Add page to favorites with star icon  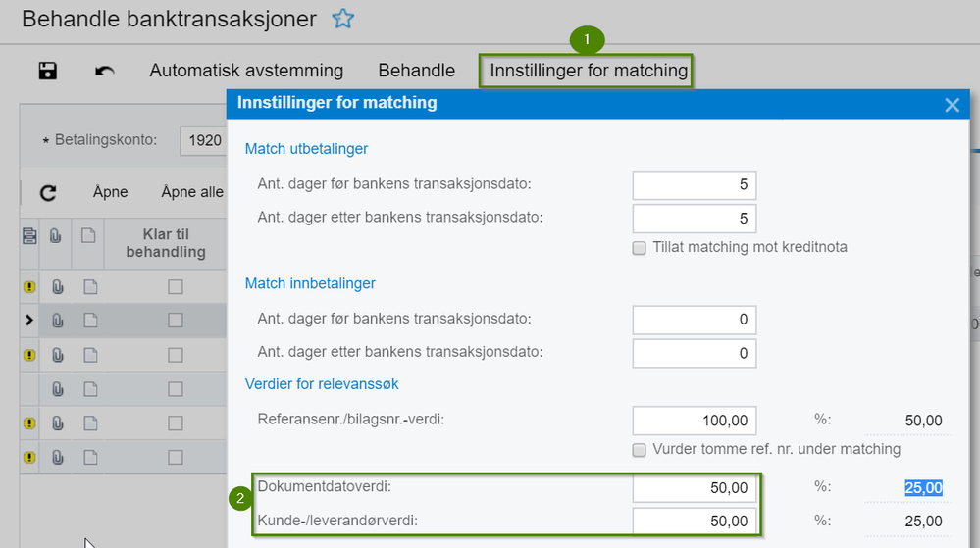pyautogui.click(x=343, y=19)
